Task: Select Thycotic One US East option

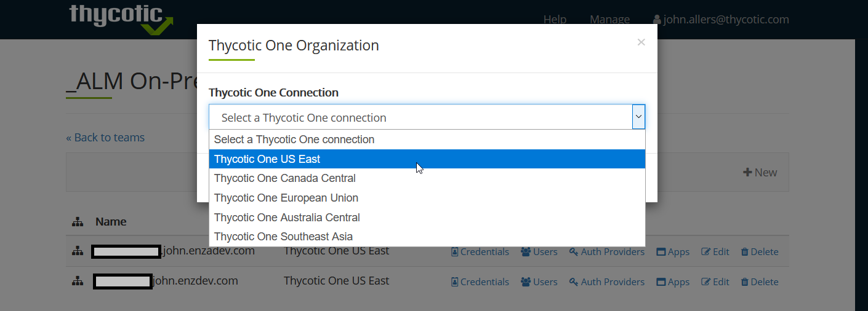Action: [x=427, y=159]
